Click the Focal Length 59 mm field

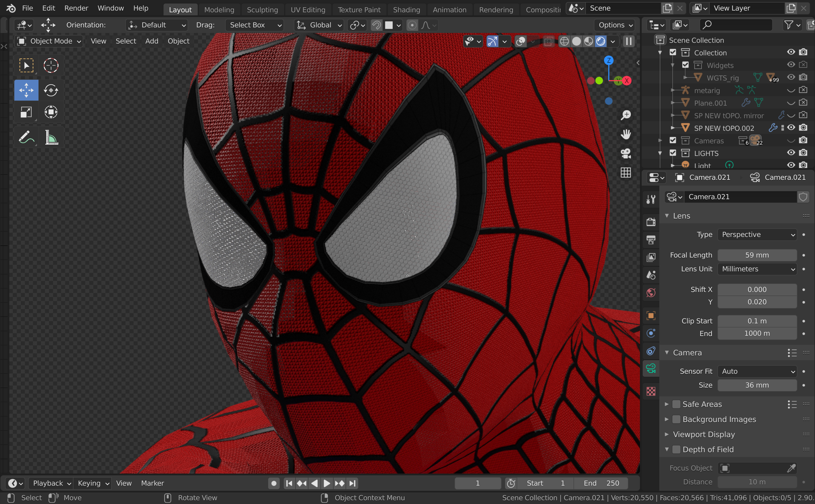[x=757, y=255]
